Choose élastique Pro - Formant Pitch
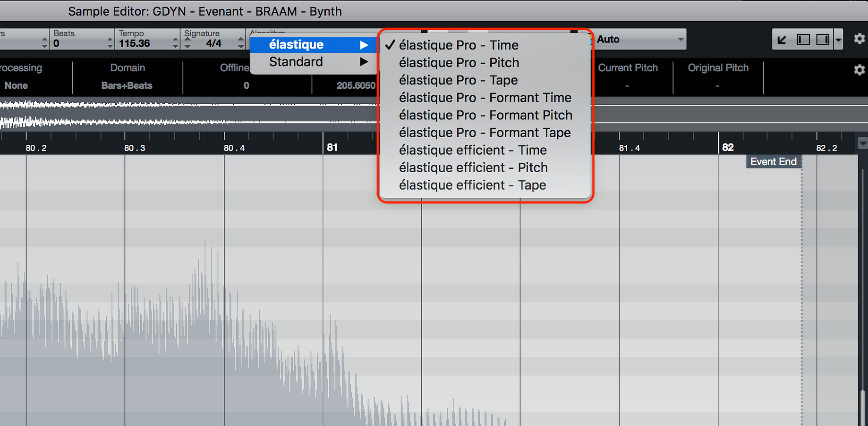 pyautogui.click(x=485, y=115)
